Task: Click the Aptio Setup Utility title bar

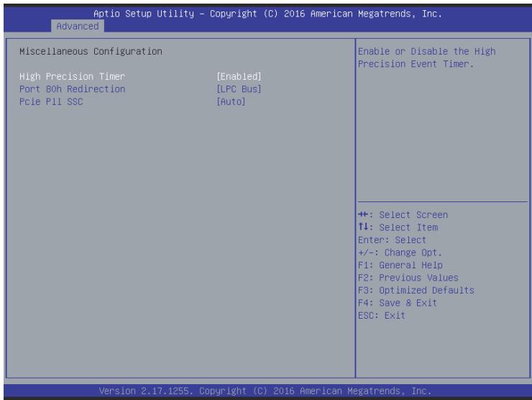Action: [267, 14]
